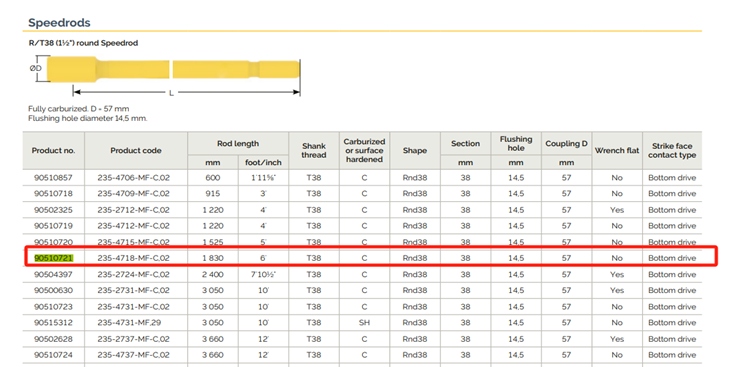Viewport: 751px width, 367px height.
Task: Select product number 90510724
Action: [53, 355]
